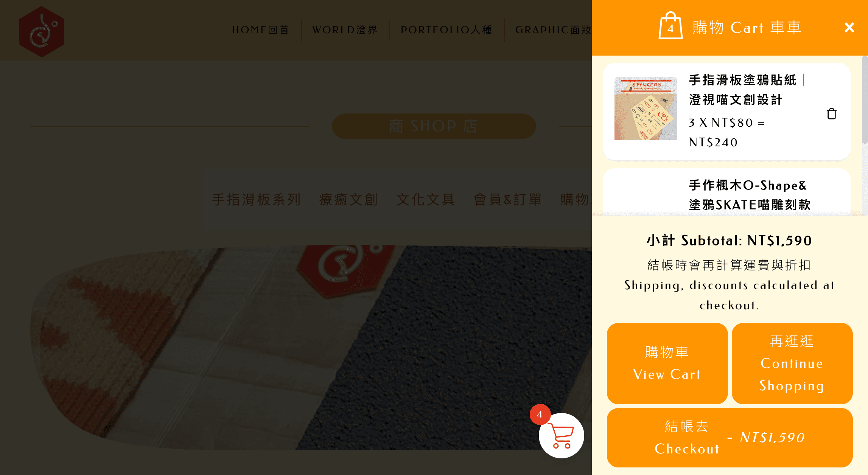The height and width of the screenshot is (475, 868).
Task: Open the PORTFOLIO人種 menu item
Action: click(x=446, y=30)
